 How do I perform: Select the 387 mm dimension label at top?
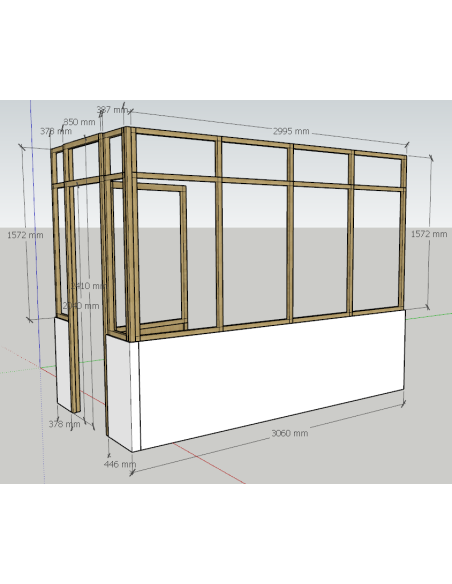coord(112,110)
